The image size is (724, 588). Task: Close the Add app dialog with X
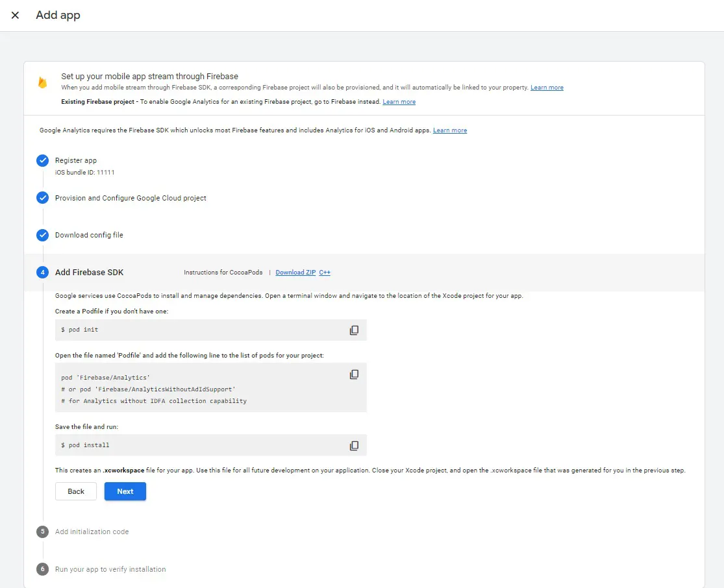tap(15, 15)
